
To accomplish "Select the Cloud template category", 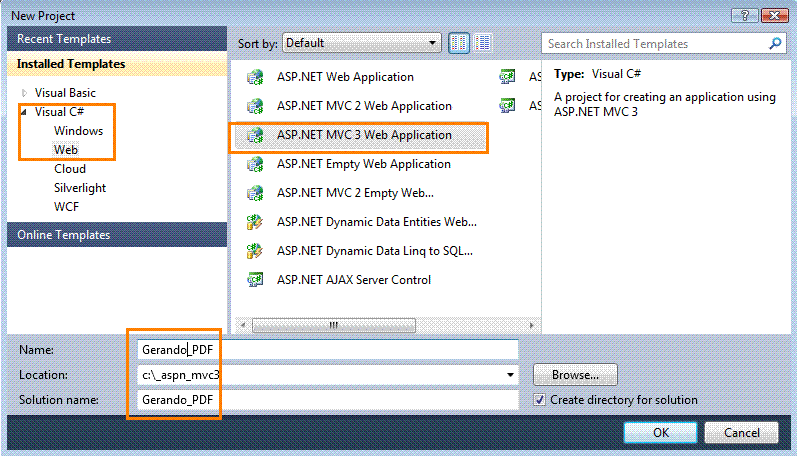I will pos(70,169).
